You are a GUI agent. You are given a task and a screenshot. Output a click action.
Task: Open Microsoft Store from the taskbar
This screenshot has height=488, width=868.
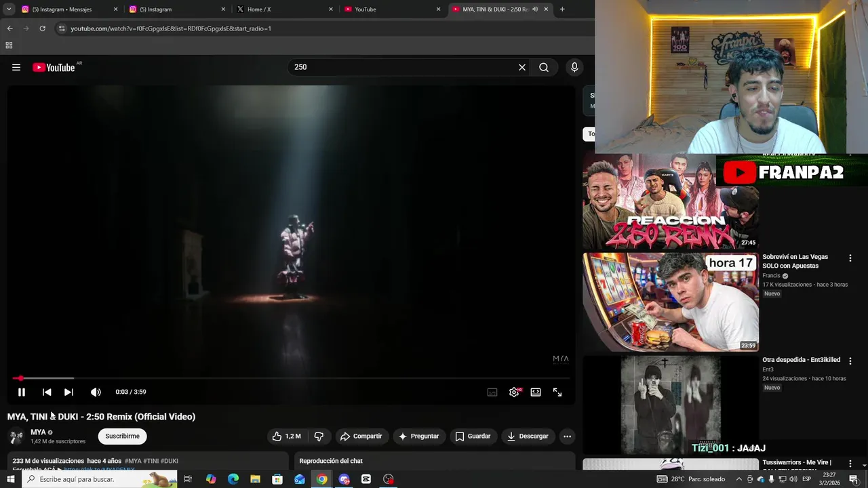click(277, 479)
